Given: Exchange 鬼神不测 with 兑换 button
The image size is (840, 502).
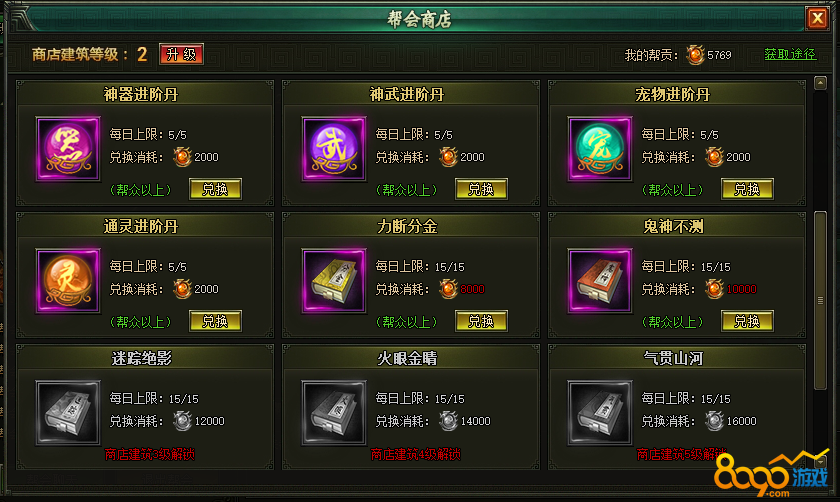Looking at the screenshot, I should point(747,321).
